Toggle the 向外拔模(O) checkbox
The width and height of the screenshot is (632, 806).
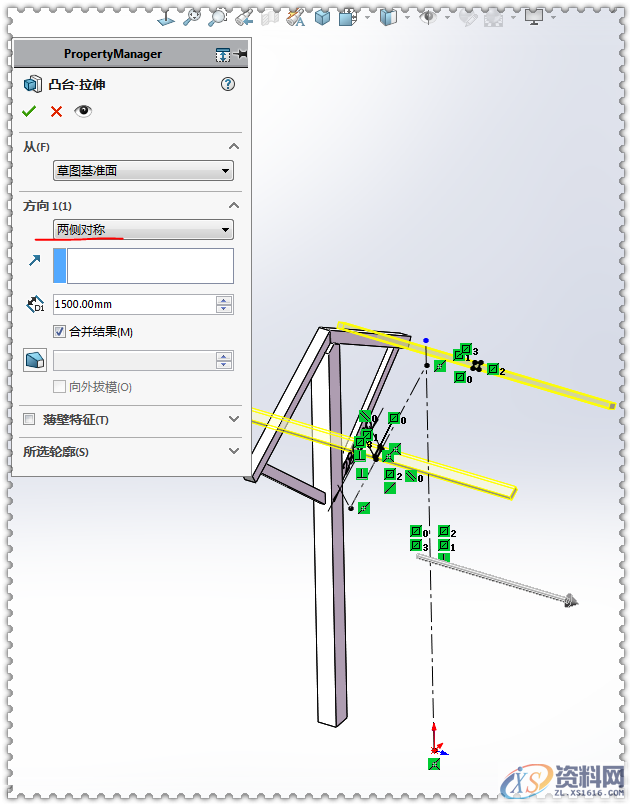[x=60, y=387]
